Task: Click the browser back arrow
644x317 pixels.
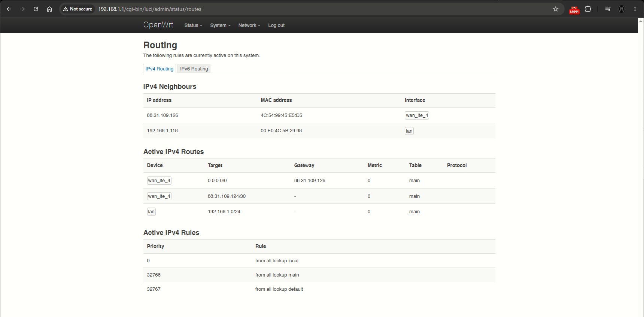Action: (9, 9)
